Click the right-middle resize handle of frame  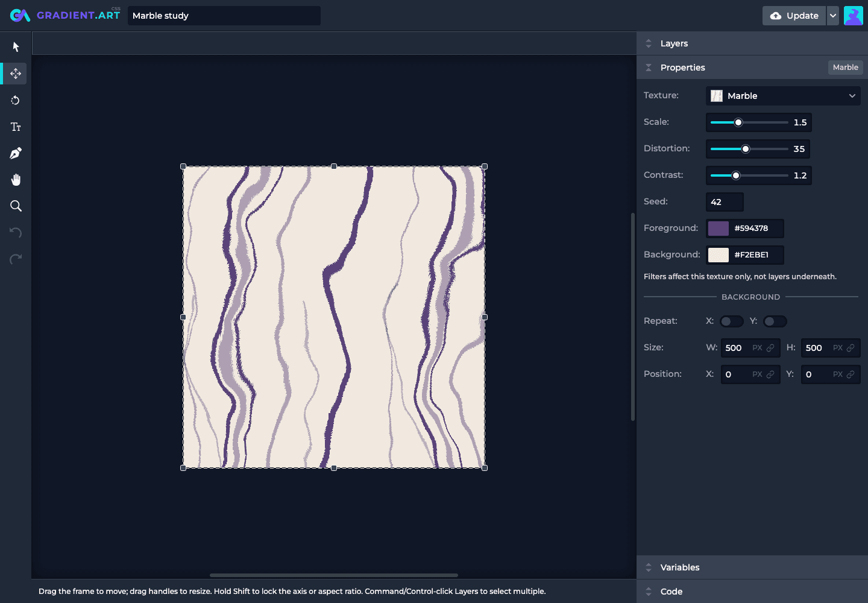(x=485, y=317)
